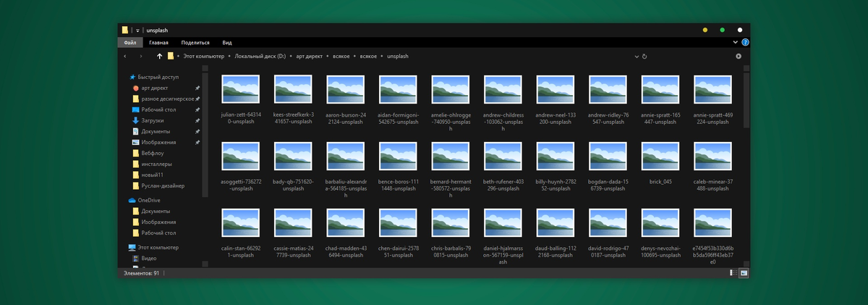Open новый11 folder in sidebar

pos(148,175)
